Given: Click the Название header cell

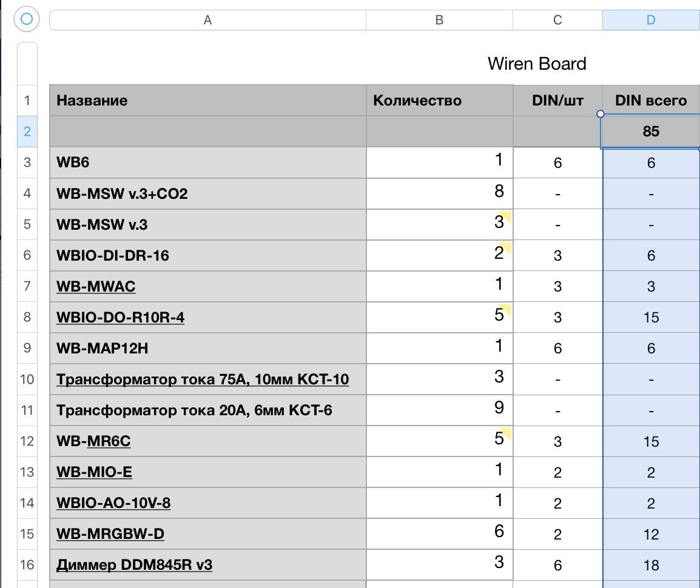Looking at the screenshot, I should pyautogui.click(x=208, y=101).
